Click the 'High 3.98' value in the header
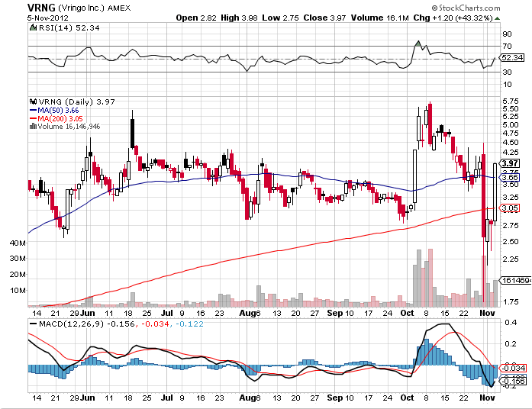The height and width of the screenshot is (409, 532). 239,18
